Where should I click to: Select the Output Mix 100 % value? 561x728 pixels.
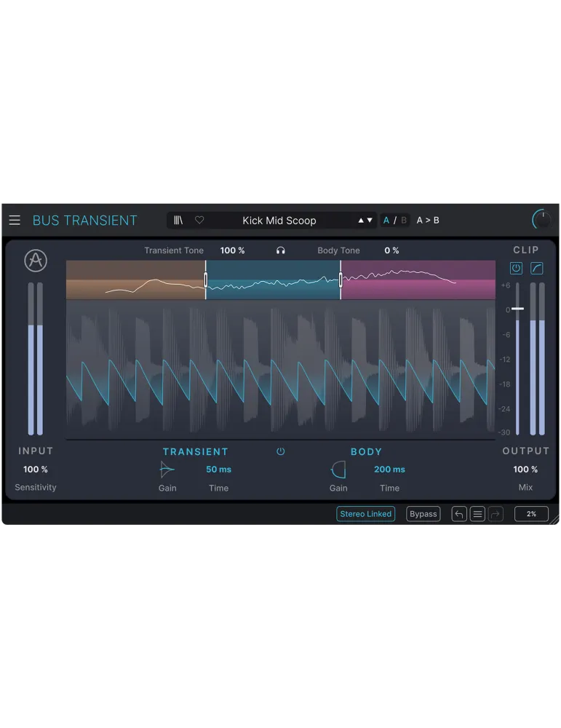click(x=525, y=470)
